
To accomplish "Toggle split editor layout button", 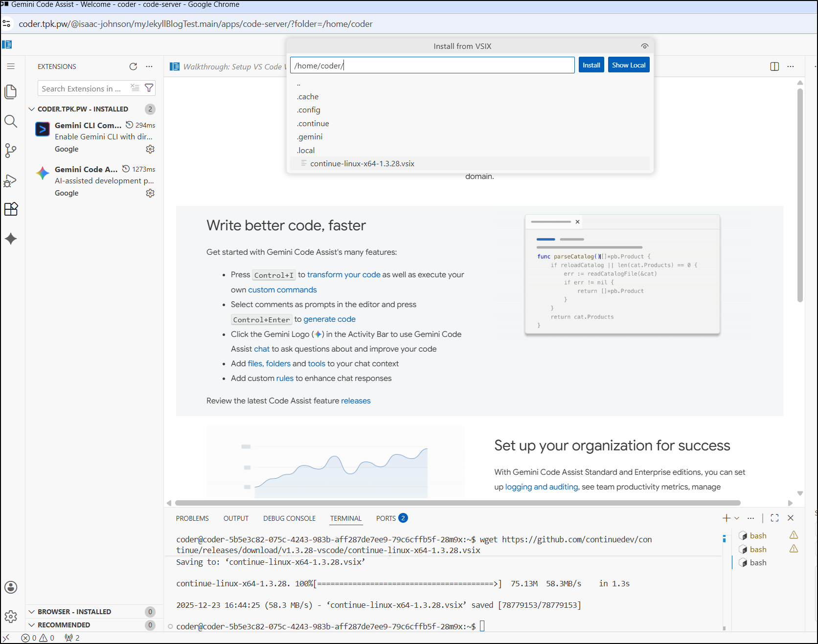I will tap(774, 67).
